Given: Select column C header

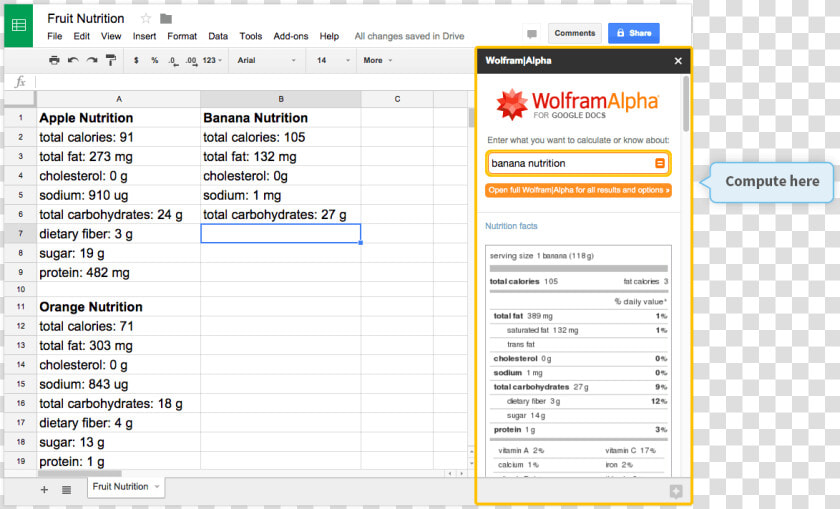Looking at the screenshot, I should pos(397,99).
